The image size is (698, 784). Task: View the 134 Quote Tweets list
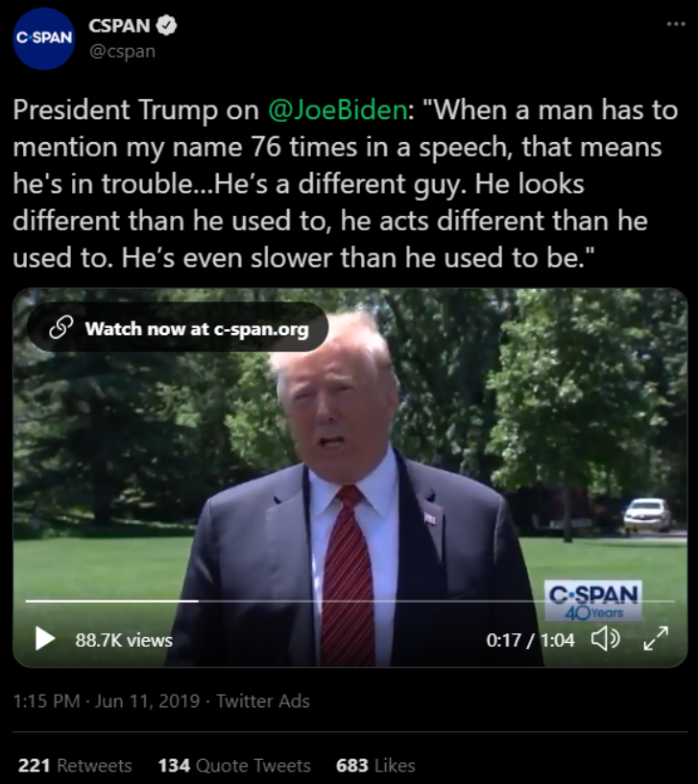234,766
